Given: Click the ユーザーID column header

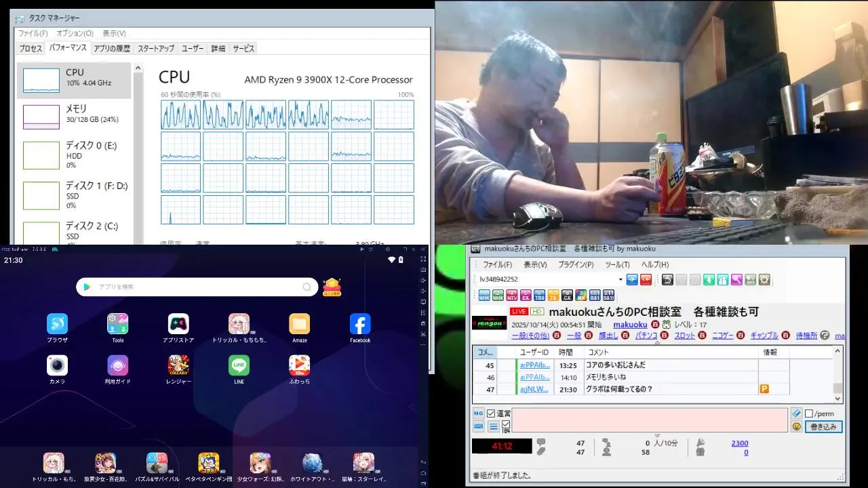Looking at the screenshot, I should 534,352.
